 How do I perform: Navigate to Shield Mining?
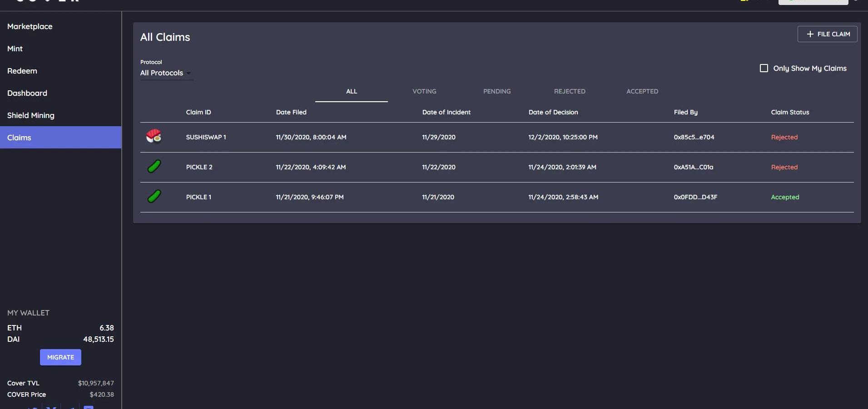31,115
